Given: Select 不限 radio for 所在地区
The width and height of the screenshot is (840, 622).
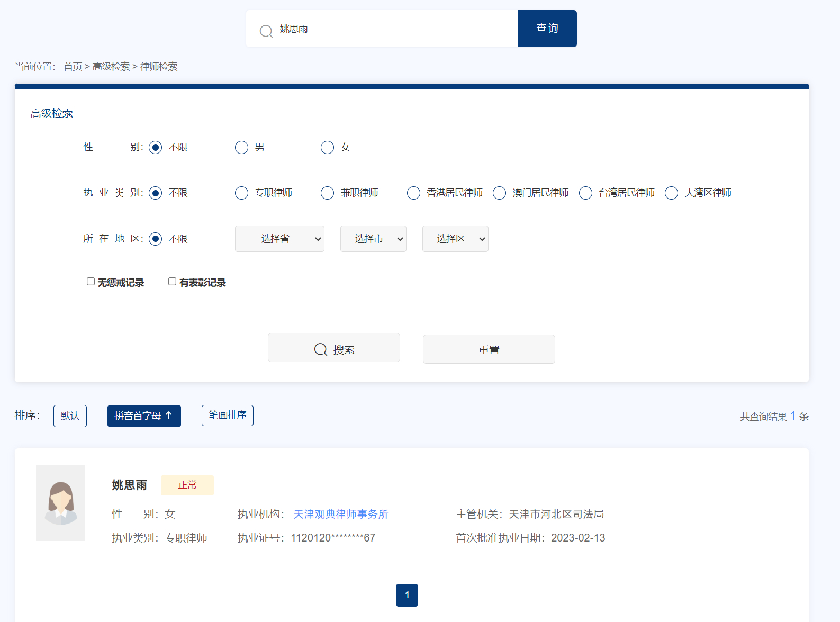Looking at the screenshot, I should click(x=155, y=239).
